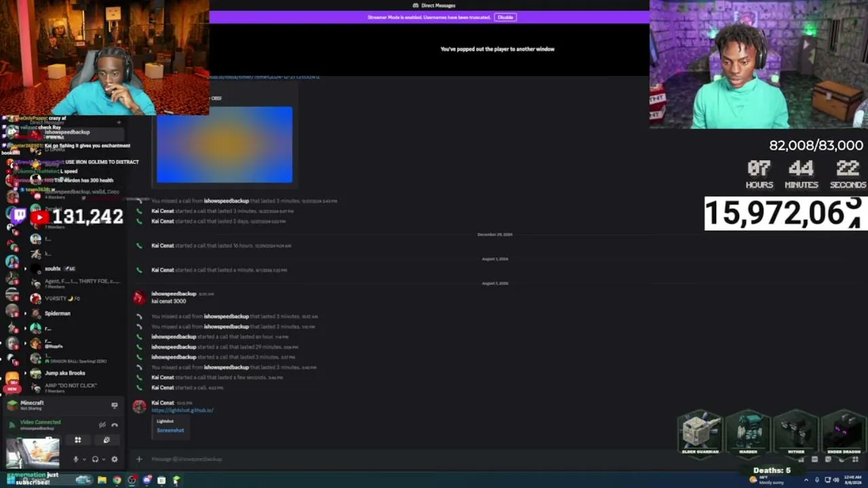
Task: Share screen from the Minecraft activity row
Action: 114,405
